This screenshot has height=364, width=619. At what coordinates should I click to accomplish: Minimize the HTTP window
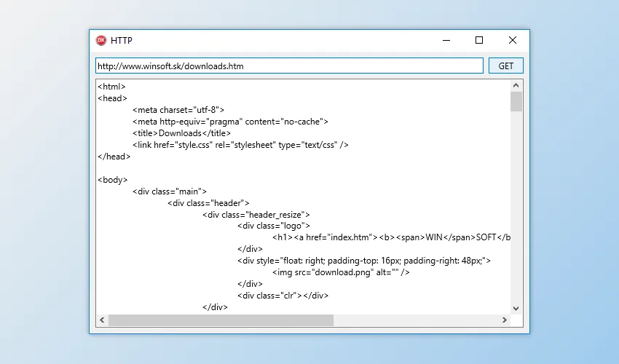tap(446, 40)
